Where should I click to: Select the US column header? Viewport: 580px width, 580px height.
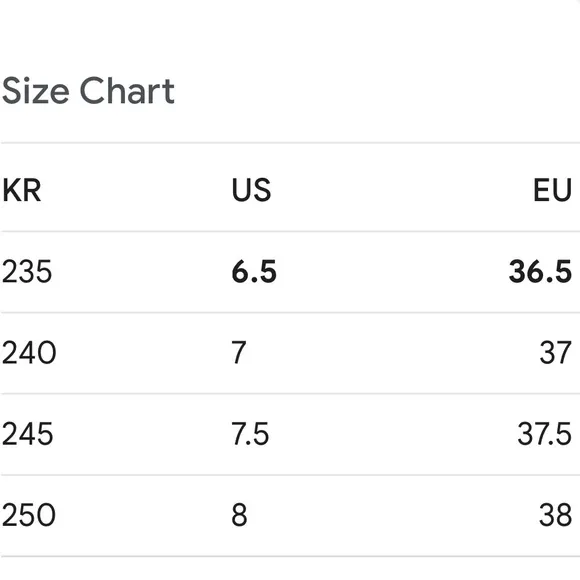(251, 190)
